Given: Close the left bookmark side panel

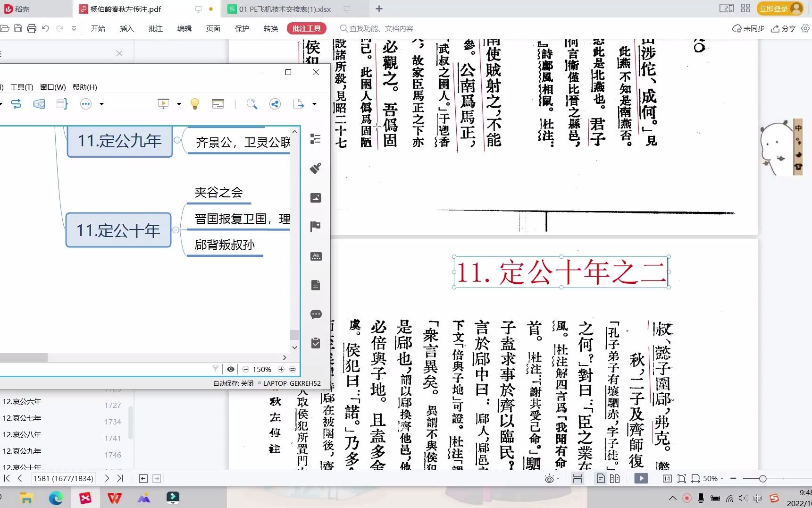Looking at the screenshot, I should (x=119, y=53).
